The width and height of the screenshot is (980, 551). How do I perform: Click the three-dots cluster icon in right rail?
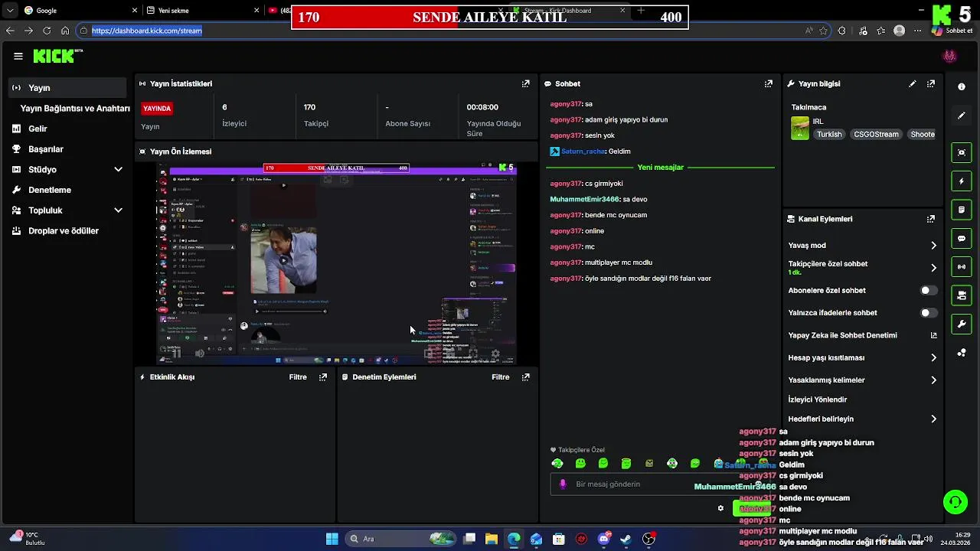pos(962,352)
